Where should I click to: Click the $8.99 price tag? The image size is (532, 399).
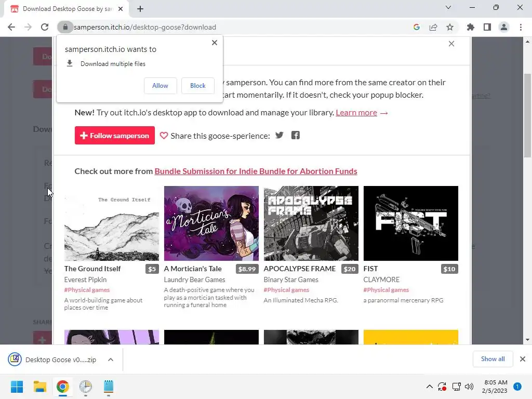[247, 269]
